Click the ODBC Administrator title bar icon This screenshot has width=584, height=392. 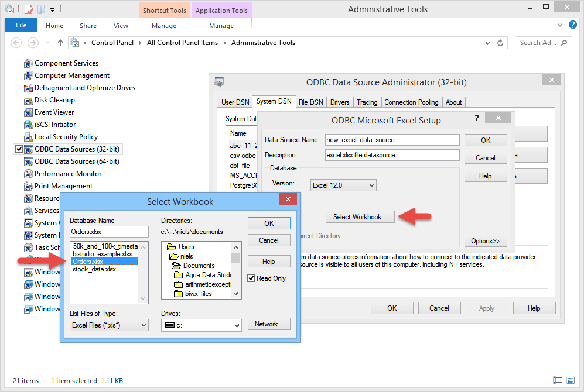coord(219,82)
